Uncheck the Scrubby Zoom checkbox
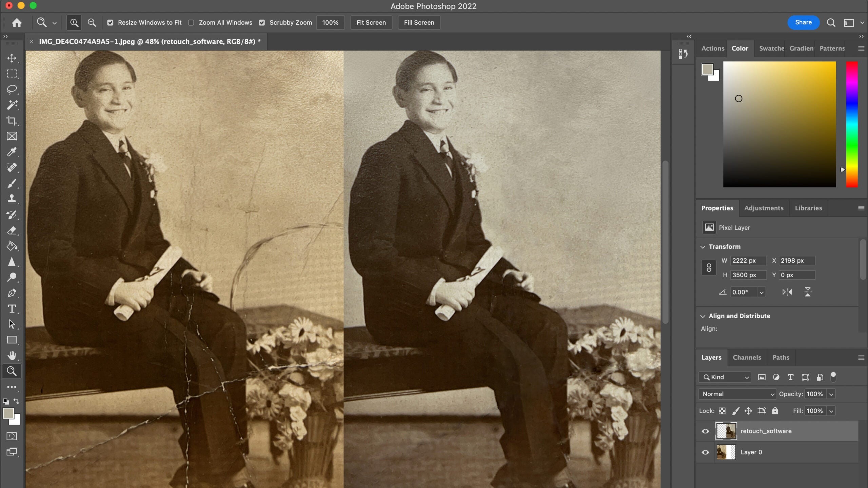The width and height of the screenshot is (868, 488). pyautogui.click(x=262, y=23)
